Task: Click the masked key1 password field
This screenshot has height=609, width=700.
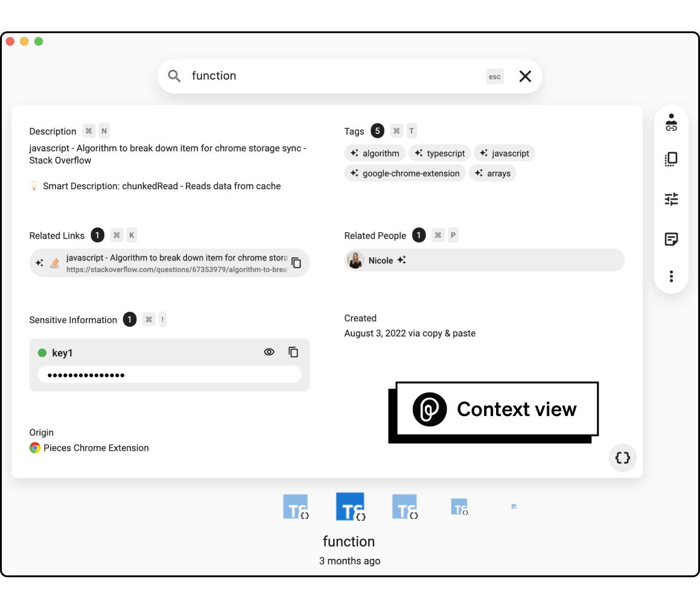Action: (x=169, y=375)
